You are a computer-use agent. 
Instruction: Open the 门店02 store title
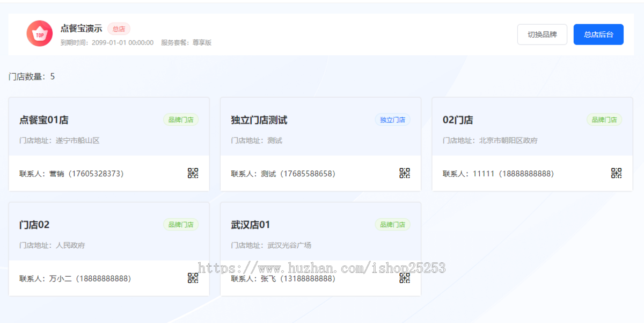[x=34, y=225]
